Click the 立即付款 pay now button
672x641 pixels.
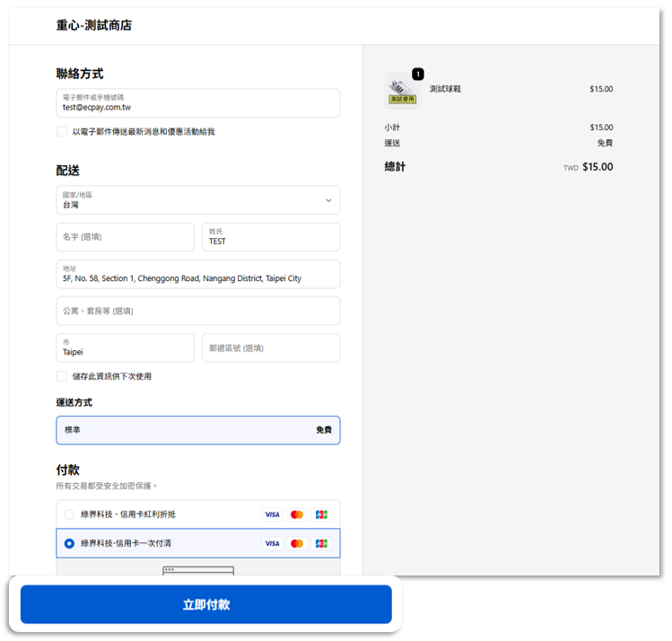point(206,604)
